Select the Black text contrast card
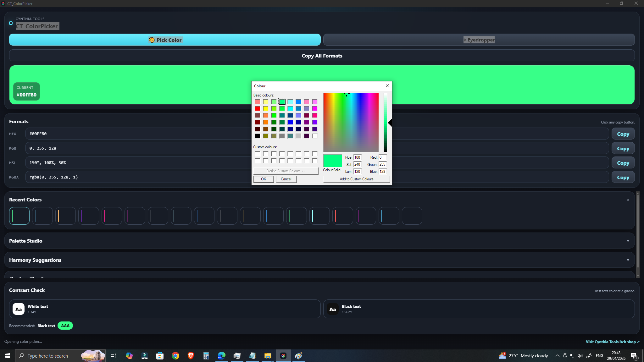The width and height of the screenshot is (644, 362). click(479, 309)
